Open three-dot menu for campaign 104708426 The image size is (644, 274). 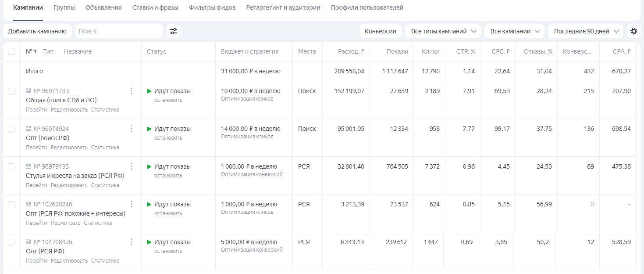(132, 242)
